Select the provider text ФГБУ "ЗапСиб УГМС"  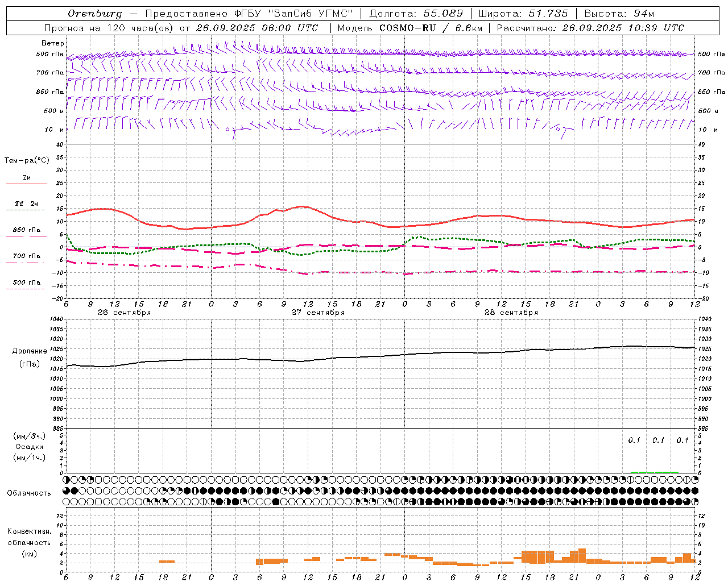(x=293, y=14)
